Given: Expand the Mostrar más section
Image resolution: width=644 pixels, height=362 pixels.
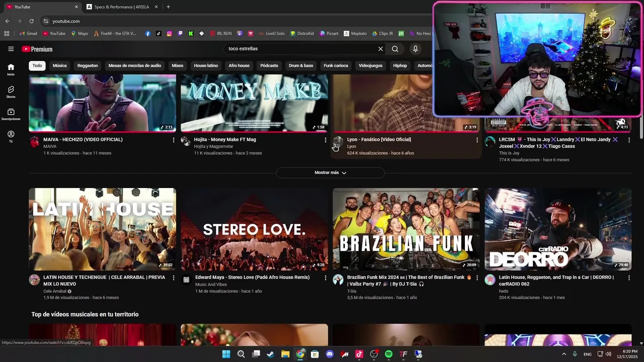Looking at the screenshot, I should 330,172.
